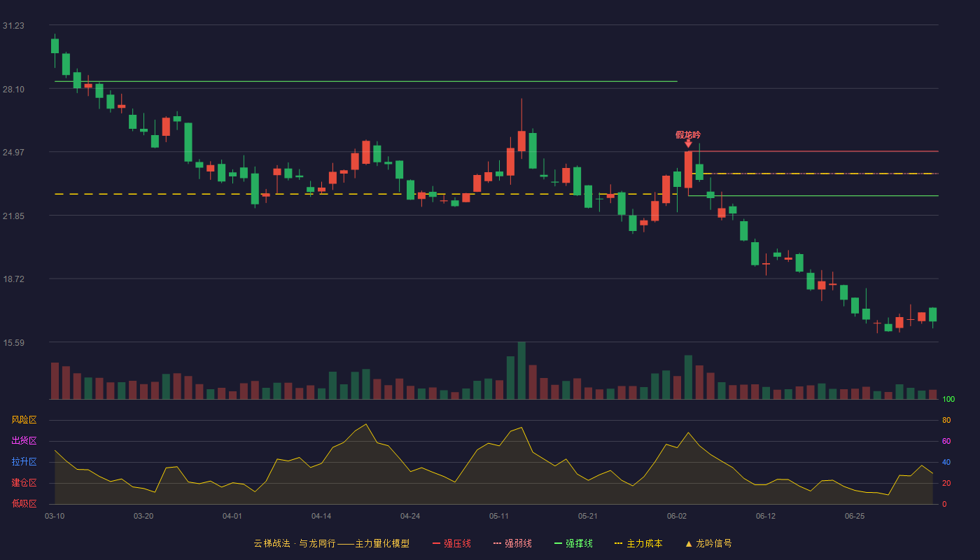Click the blue 40 indicator axis value
The image size is (980, 560).
click(x=946, y=462)
